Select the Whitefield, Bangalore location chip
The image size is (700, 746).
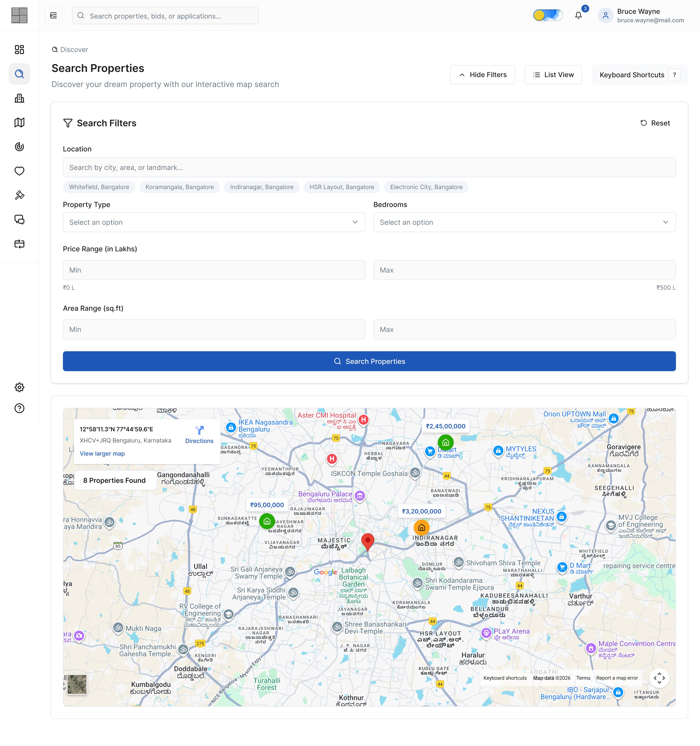click(99, 187)
